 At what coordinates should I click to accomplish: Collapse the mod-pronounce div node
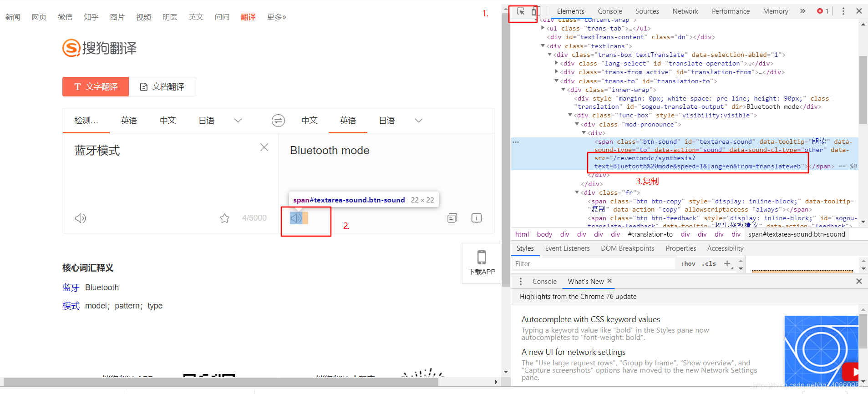pyautogui.click(x=577, y=124)
